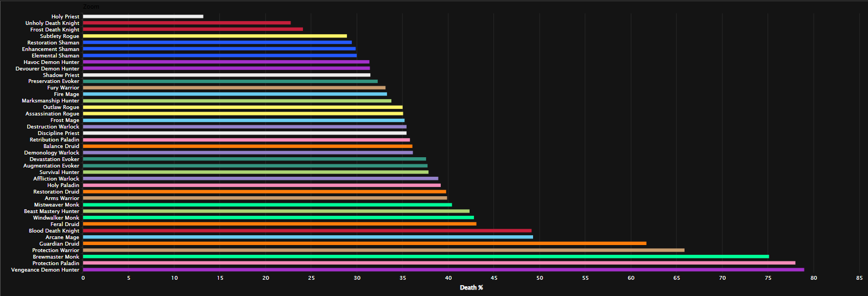Screen dimensions: 868x296
Task: Select the Holy Priest bar
Action: 143,17
